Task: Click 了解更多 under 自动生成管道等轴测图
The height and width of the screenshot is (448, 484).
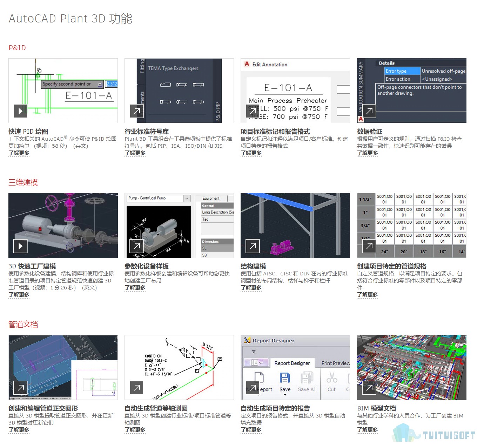Action: pos(135,430)
